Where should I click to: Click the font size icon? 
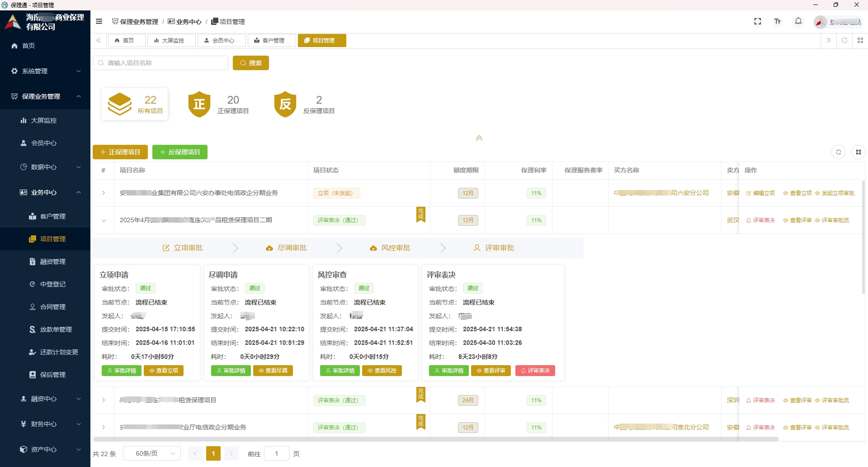(x=778, y=21)
